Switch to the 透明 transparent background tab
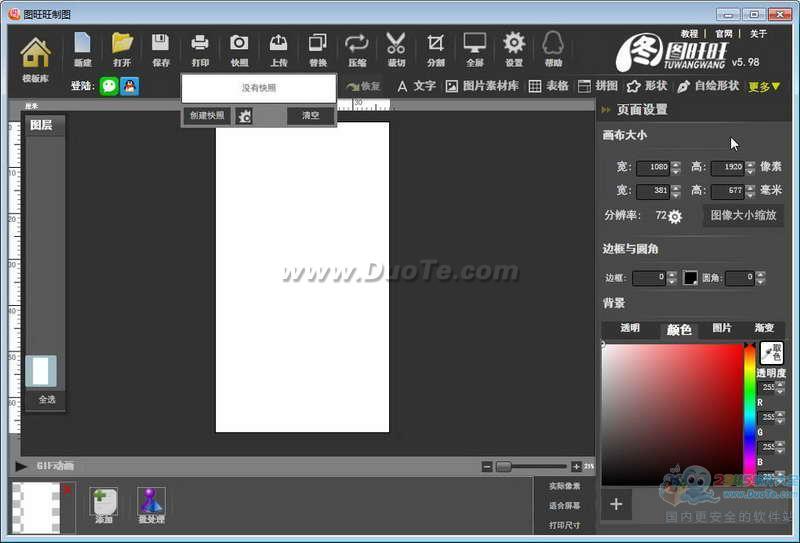This screenshot has height=543, width=800. 630,328
